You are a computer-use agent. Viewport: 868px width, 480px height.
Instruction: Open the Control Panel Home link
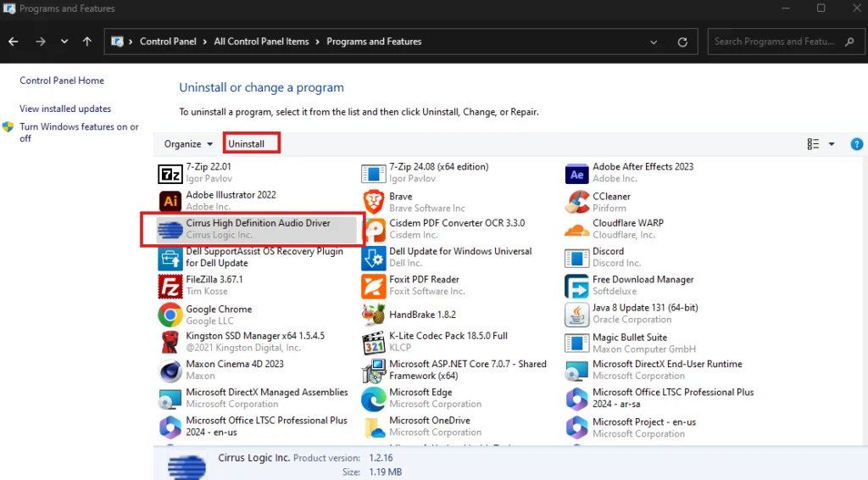pyautogui.click(x=62, y=81)
